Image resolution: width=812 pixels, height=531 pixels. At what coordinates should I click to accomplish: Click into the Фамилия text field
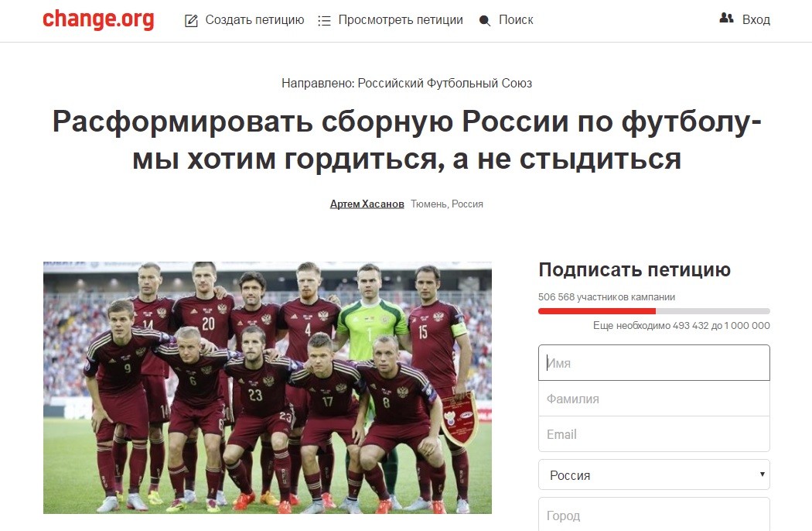coord(654,398)
